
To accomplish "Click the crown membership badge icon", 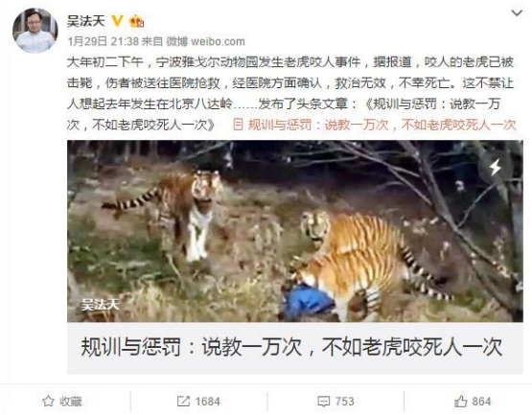I will pyautogui.click(x=136, y=21).
